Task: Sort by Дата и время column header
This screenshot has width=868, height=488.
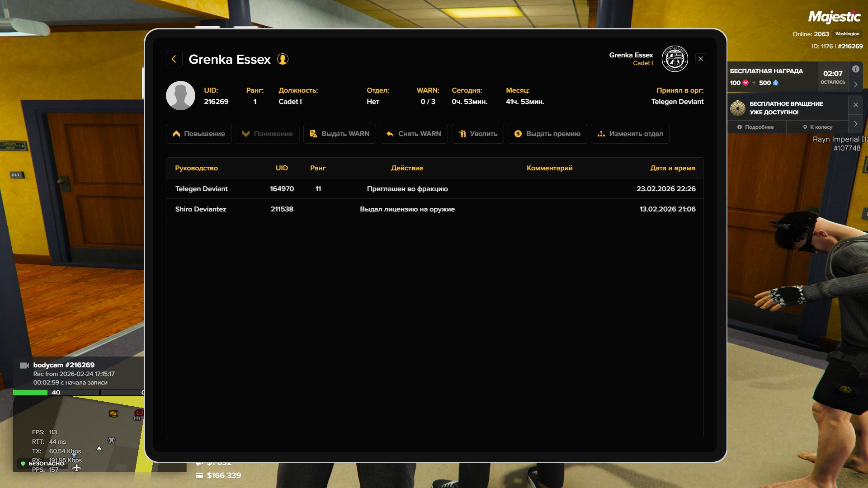Action: [x=672, y=168]
